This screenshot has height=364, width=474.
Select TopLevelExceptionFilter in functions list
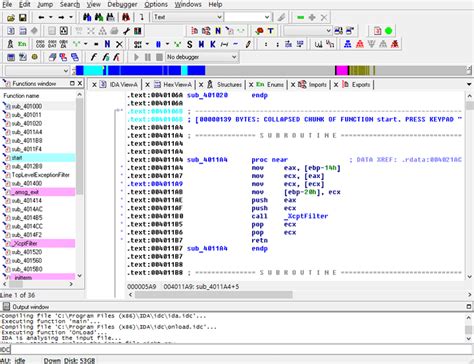coord(40,175)
